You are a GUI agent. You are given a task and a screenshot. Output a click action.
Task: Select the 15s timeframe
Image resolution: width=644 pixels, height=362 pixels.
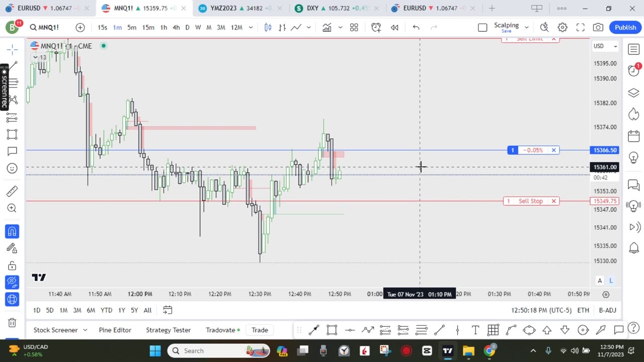point(102,28)
